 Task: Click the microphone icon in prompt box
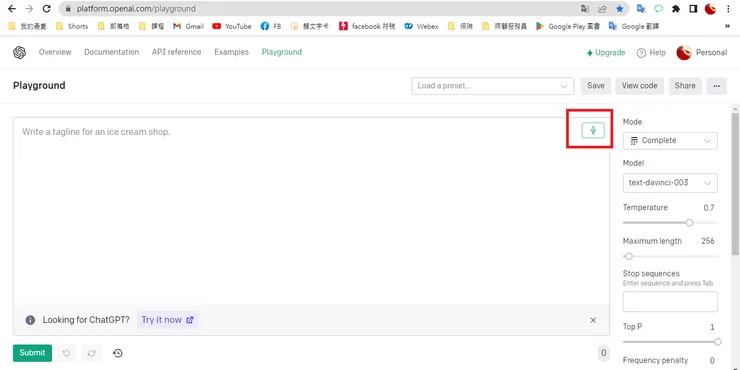(x=593, y=130)
